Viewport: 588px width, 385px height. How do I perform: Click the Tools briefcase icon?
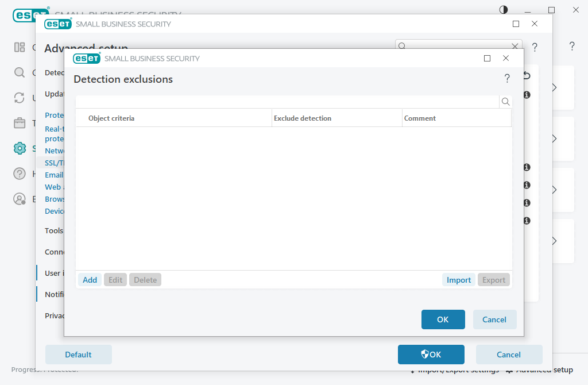(x=20, y=123)
